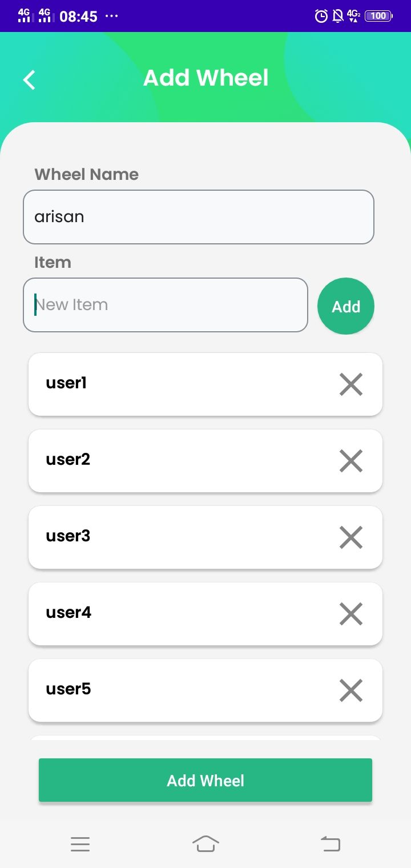411x868 pixels.
Task: Remove user3 from the item list
Action: 351,537
